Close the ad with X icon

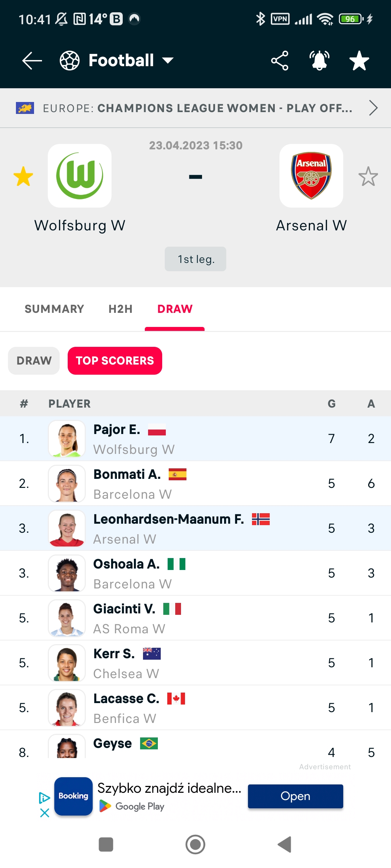[x=45, y=813]
